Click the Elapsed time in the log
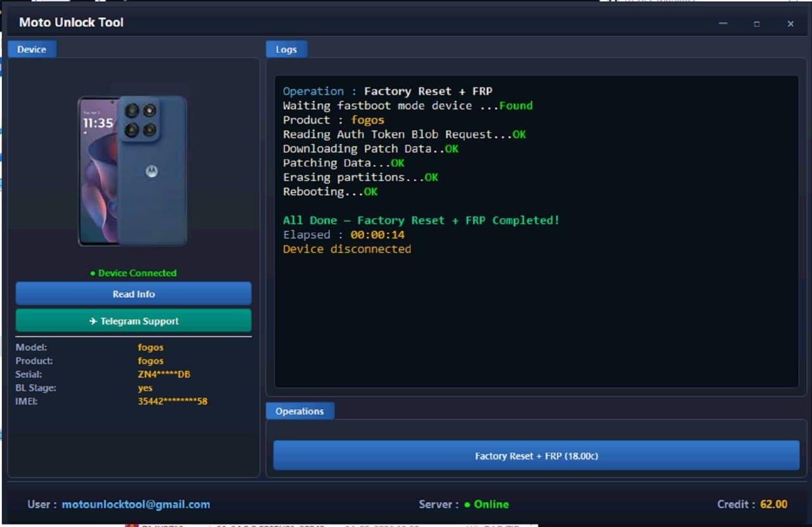 click(x=377, y=235)
